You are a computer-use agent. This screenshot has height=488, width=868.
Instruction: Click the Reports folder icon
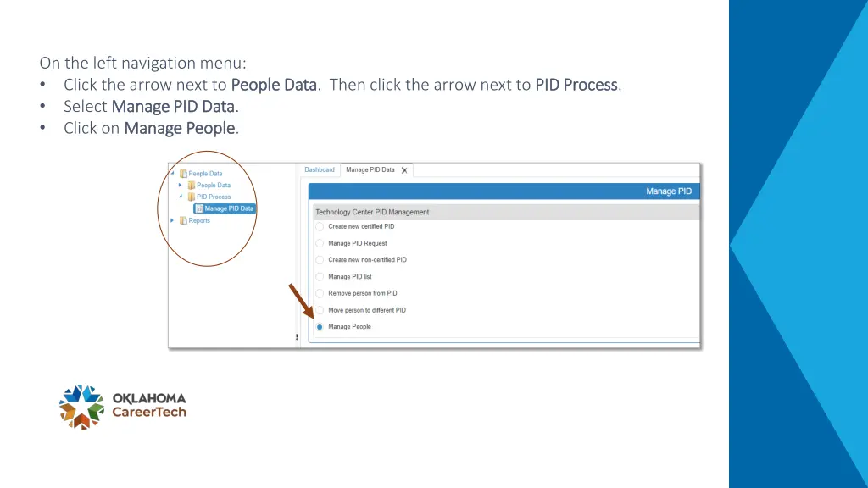(x=183, y=220)
